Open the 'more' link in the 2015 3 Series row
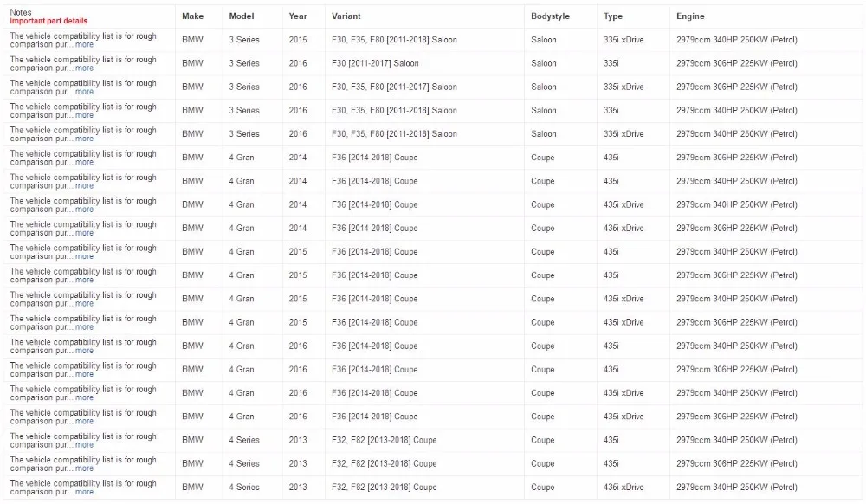866x504 pixels. coord(84,45)
